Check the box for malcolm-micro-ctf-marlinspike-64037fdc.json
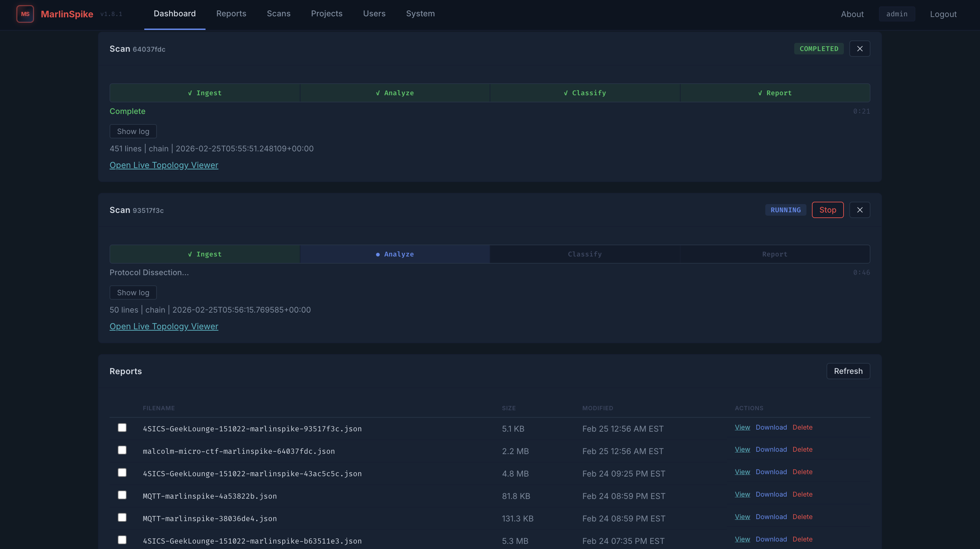The width and height of the screenshot is (980, 549). [122, 450]
